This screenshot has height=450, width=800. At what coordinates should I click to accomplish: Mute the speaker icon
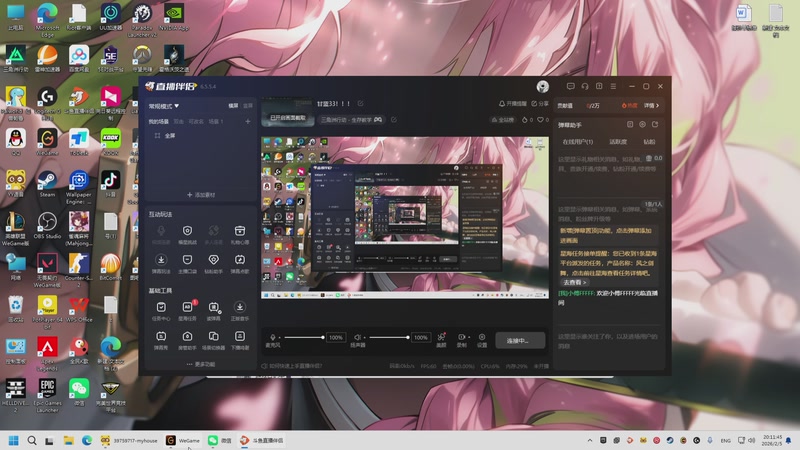pos(357,337)
